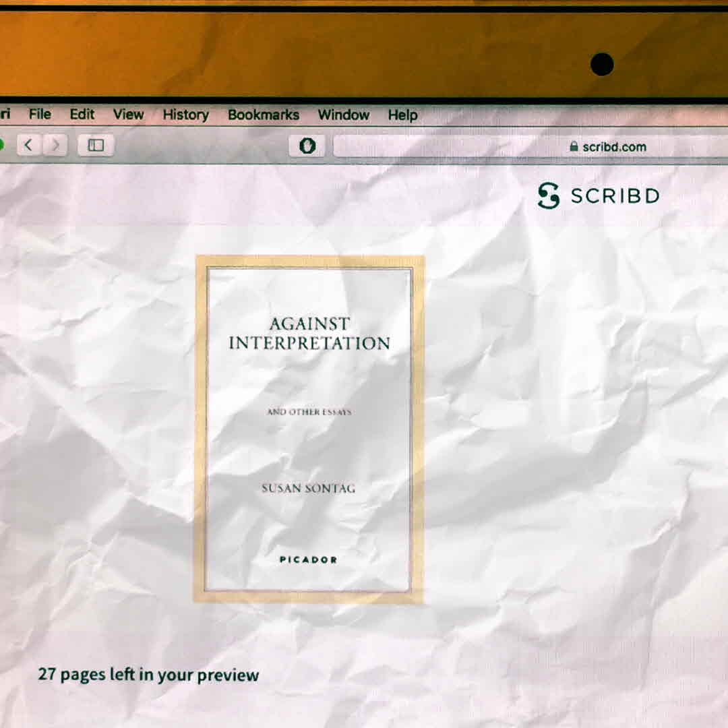Open the Window menu
This screenshot has height=728, width=728.
[x=343, y=115]
